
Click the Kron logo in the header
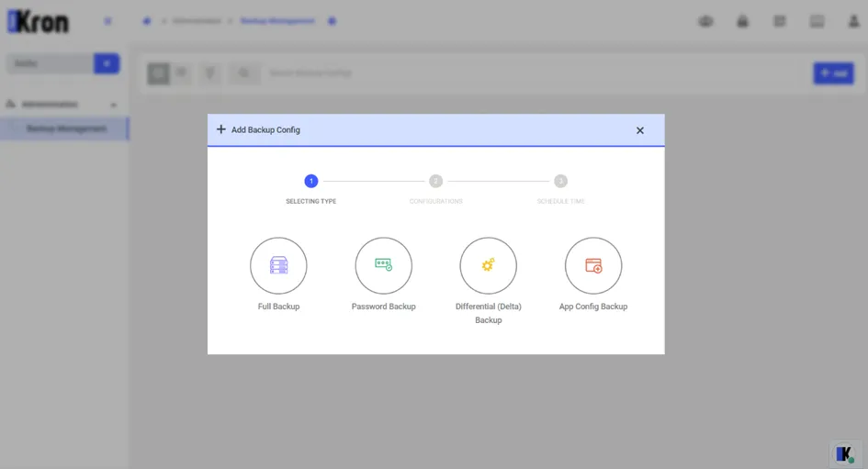pyautogui.click(x=39, y=22)
